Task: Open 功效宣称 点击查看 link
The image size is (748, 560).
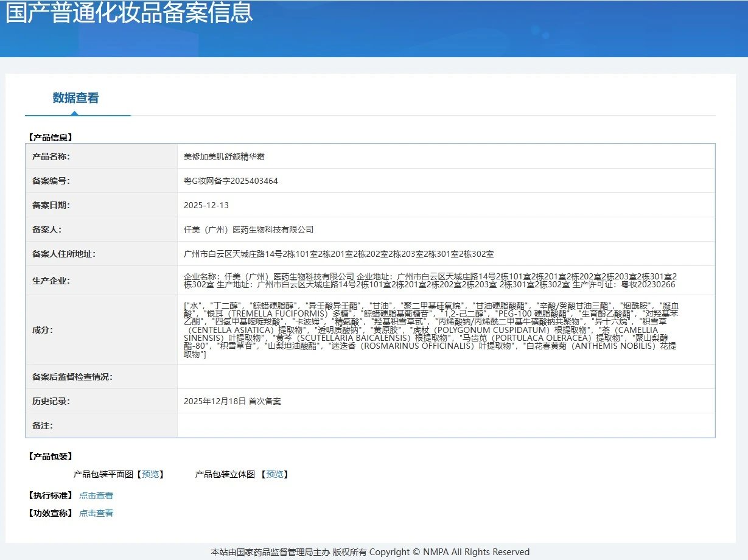Action: coord(96,513)
